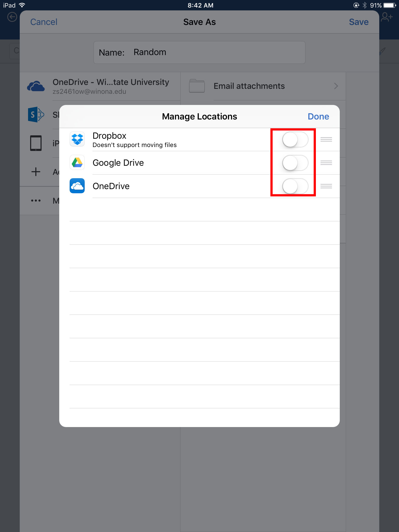Screen dimensions: 399x532
Task: Tap the OneDrive cloud icon for Winona account
Action: (x=36, y=86)
